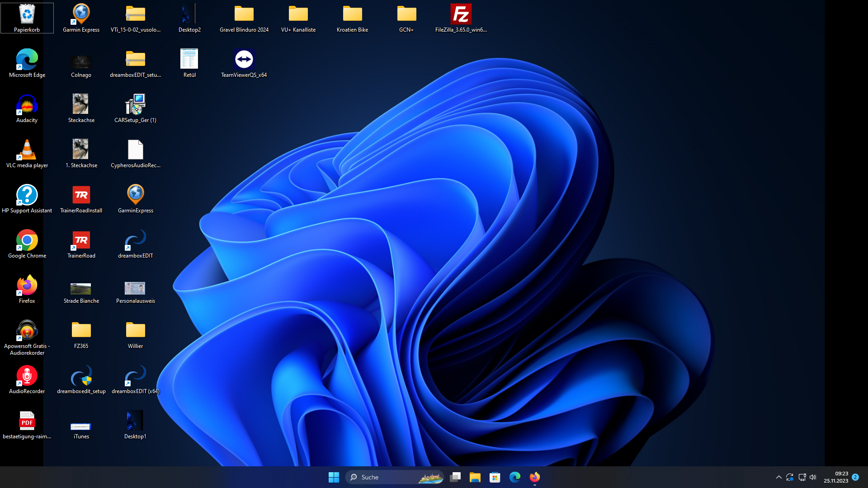The width and height of the screenshot is (868, 488).
Task: Open the volume control in tray
Action: pos(813,477)
